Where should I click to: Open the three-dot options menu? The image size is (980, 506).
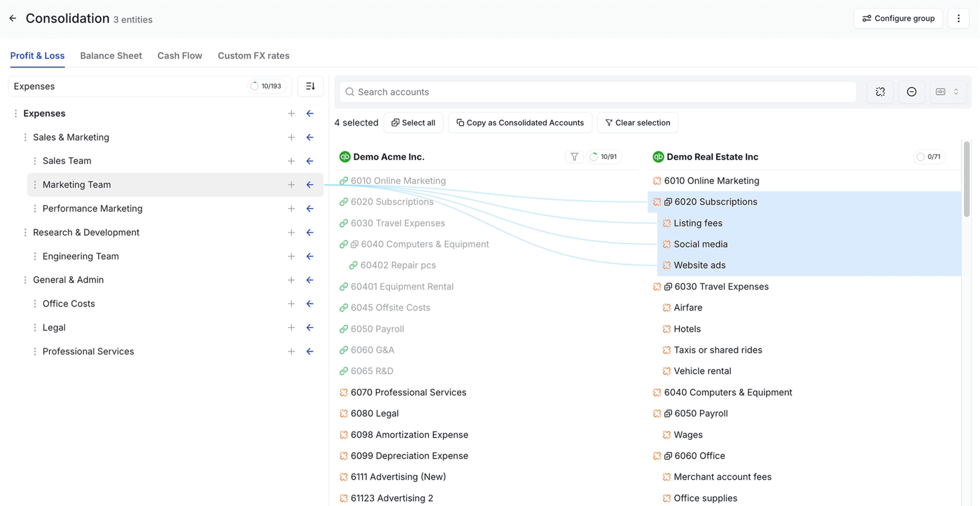[x=958, y=18]
